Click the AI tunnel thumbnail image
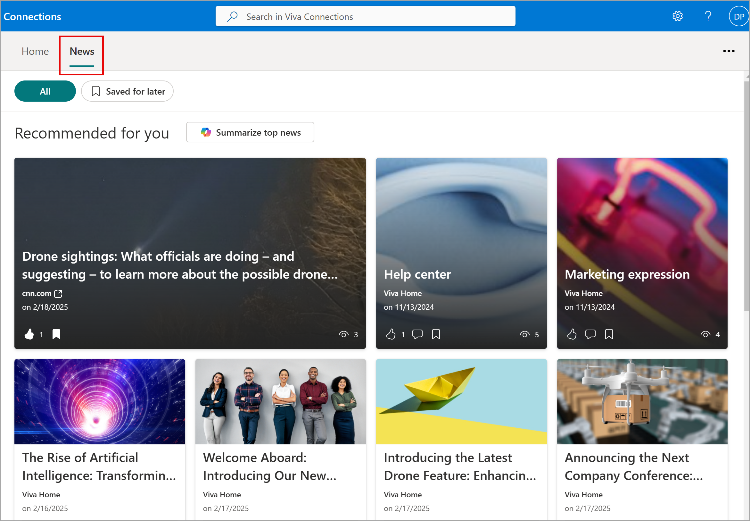This screenshot has width=750, height=521. pyautogui.click(x=99, y=401)
